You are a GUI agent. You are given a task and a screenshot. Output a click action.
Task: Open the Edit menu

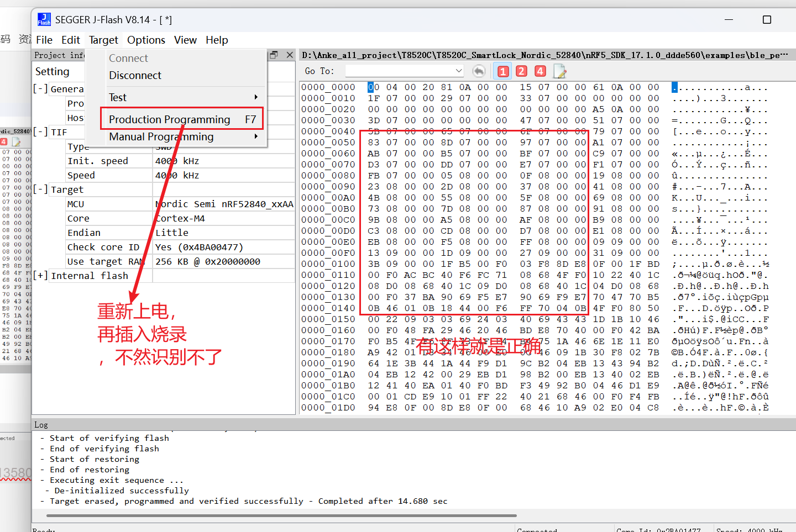(x=71, y=40)
